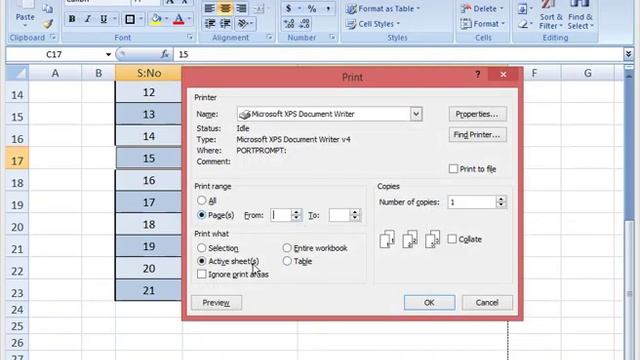The width and height of the screenshot is (640, 360).
Task: Click the Copy icon in Clipboard
Action: coord(47,8)
